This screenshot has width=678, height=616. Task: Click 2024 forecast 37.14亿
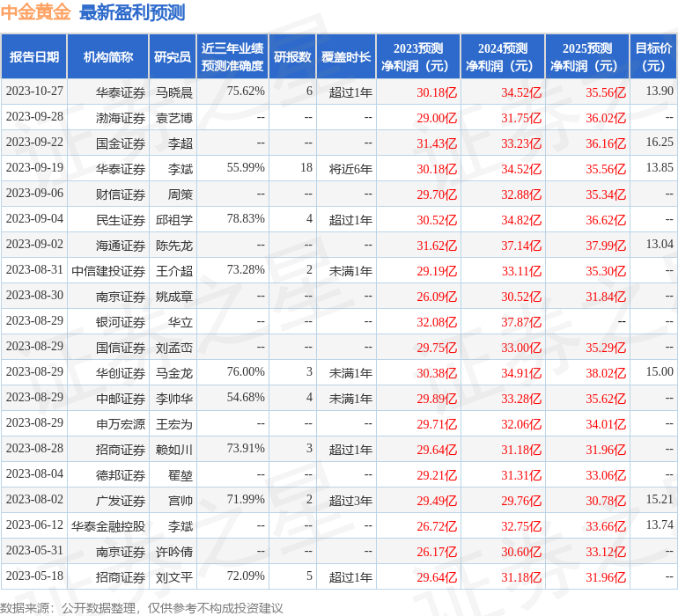click(x=521, y=246)
